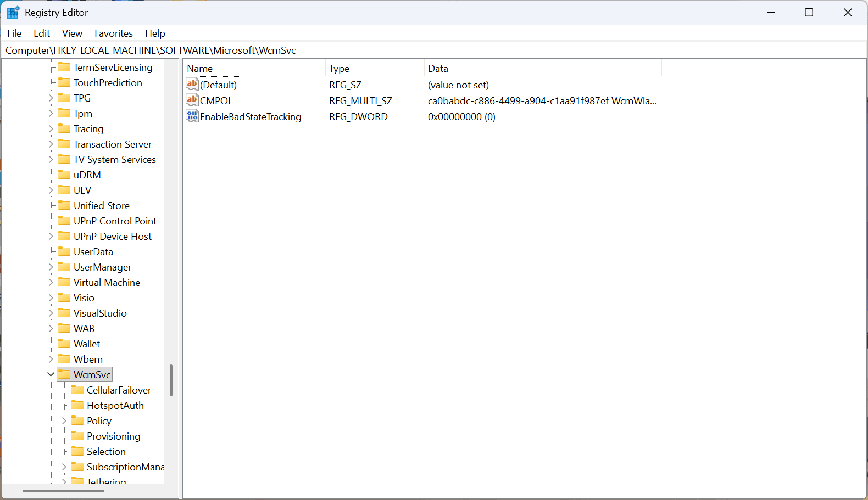Select the CMPOL value name
This screenshot has width=868, height=500.
tap(216, 101)
